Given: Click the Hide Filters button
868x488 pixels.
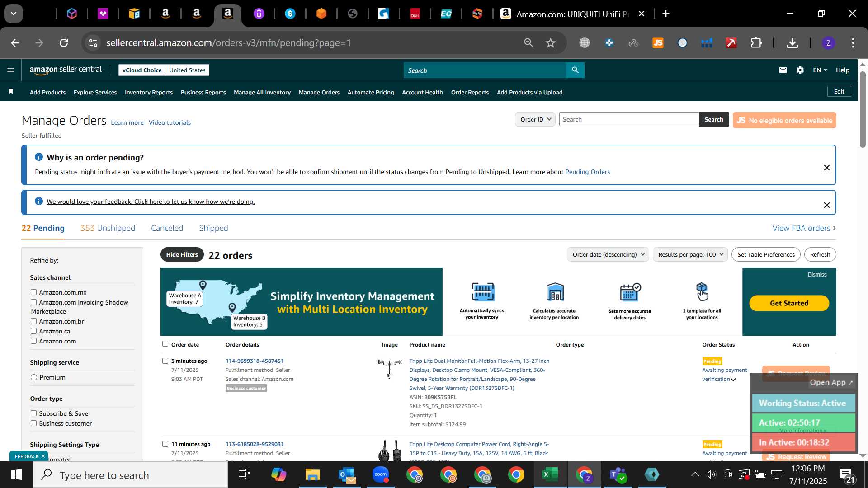Looking at the screenshot, I should 182,254.
